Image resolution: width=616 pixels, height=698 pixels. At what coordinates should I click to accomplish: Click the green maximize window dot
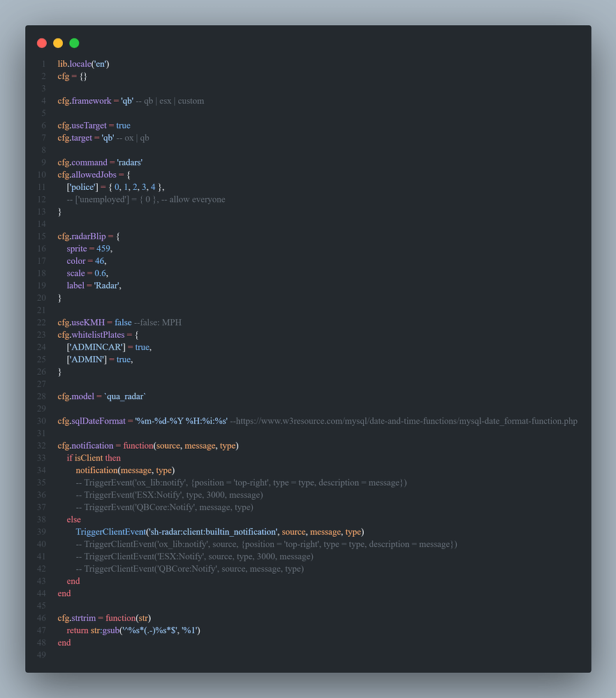pyautogui.click(x=74, y=43)
